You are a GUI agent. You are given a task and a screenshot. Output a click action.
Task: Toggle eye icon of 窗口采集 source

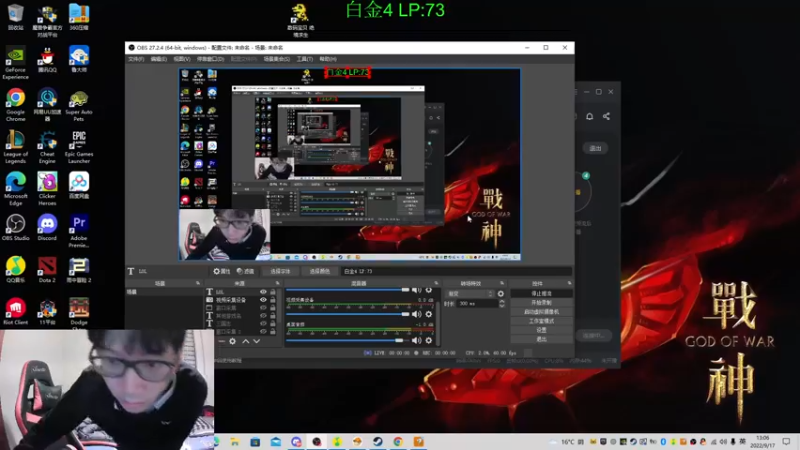(x=263, y=308)
